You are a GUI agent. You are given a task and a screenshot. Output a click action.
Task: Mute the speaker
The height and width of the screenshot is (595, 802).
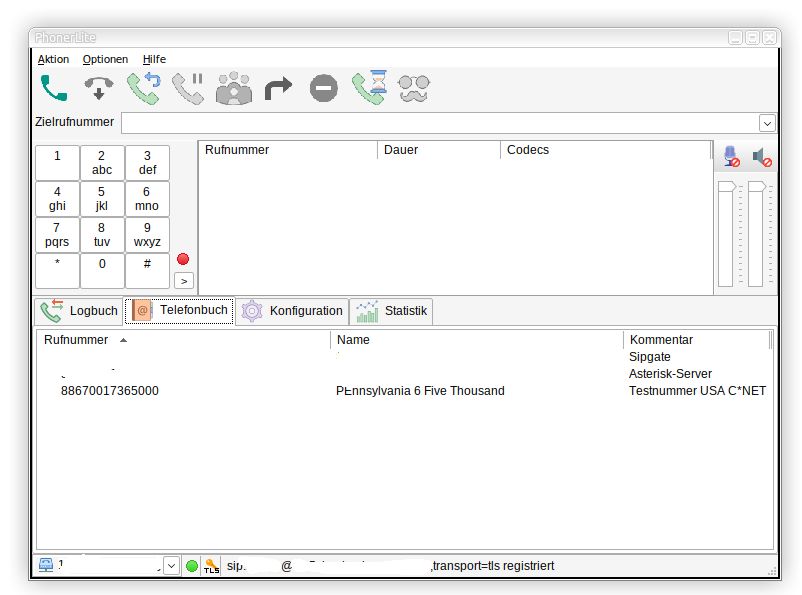[762, 157]
